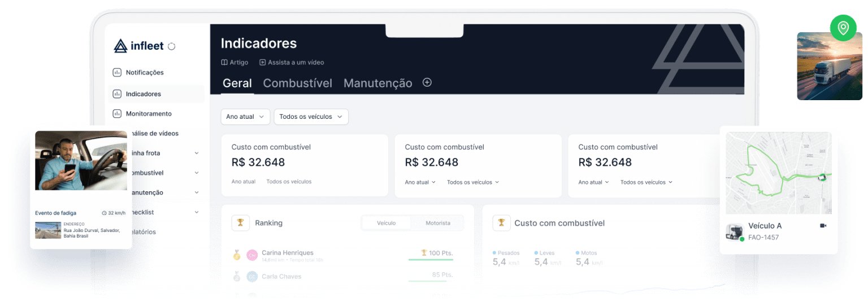Open the Todos os veículos filter dropdown
The image size is (868, 305).
[x=311, y=117]
